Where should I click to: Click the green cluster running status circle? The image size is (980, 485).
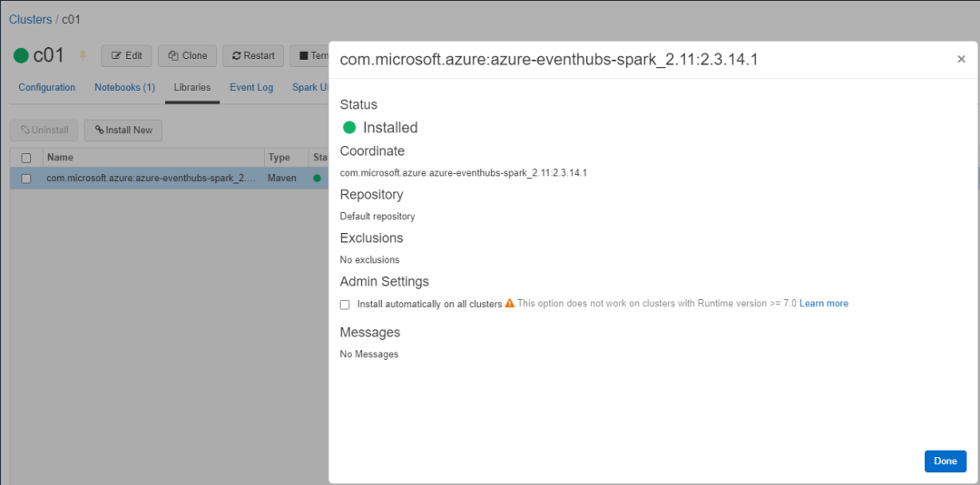pyautogui.click(x=21, y=55)
